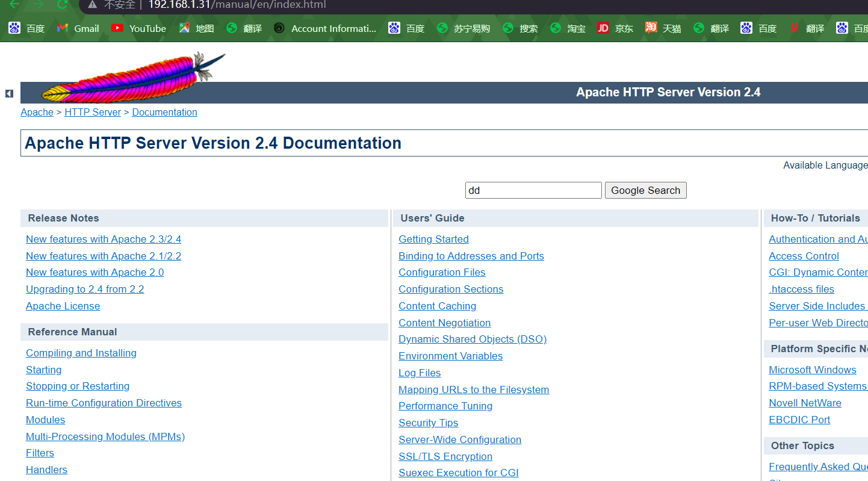Image resolution: width=868 pixels, height=481 pixels.
Task: Open Suexec Execution for CGI link
Action: click(x=458, y=473)
